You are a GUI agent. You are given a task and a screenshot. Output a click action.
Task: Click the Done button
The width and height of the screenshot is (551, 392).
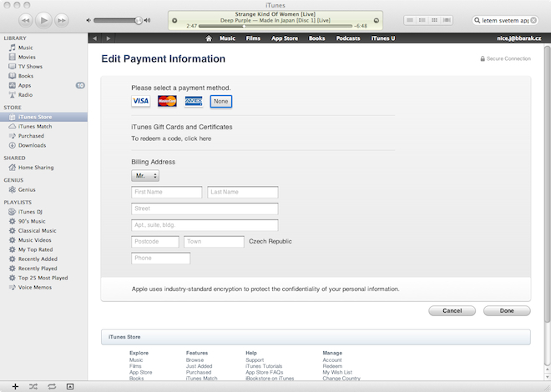click(507, 310)
